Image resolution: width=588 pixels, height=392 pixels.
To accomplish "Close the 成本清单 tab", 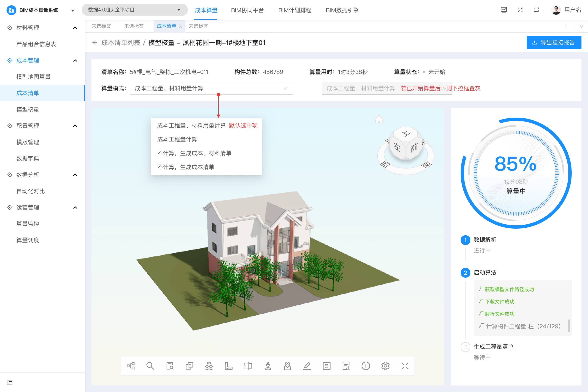I will pyautogui.click(x=180, y=26).
